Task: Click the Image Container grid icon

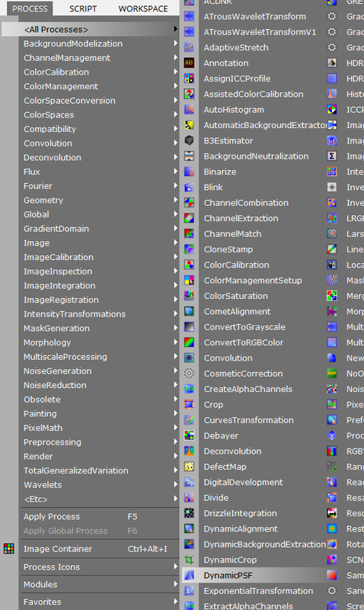Action: click(9, 548)
